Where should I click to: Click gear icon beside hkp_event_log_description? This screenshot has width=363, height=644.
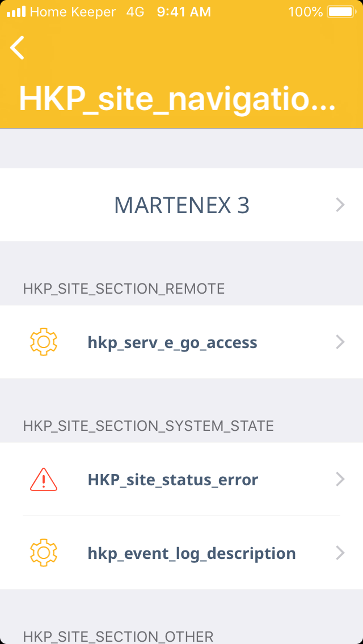tap(44, 553)
